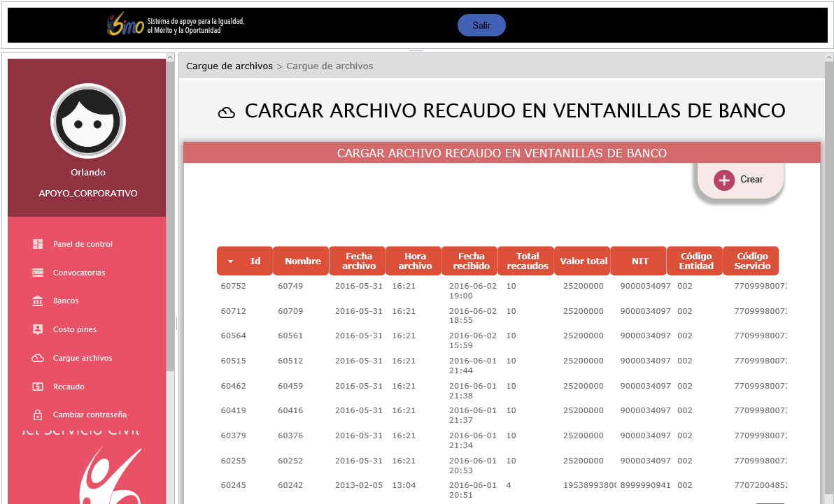Click the user avatar picture
Viewport: 834px width, 504px height.
point(88,121)
